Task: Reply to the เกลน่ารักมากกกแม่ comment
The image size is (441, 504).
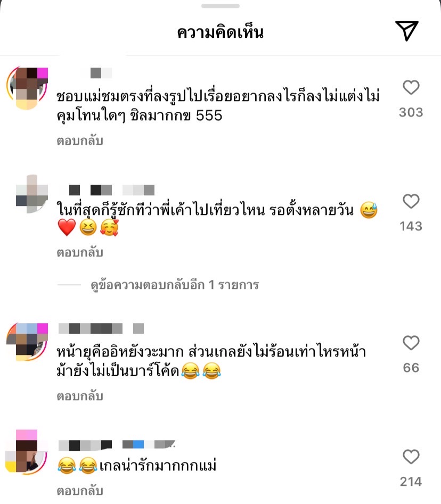Action: click(80, 491)
